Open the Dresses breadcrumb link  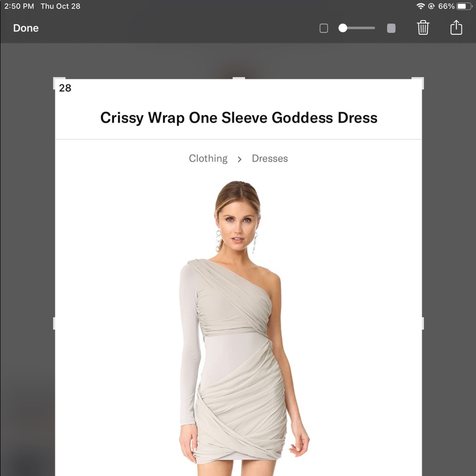pos(269,158)
